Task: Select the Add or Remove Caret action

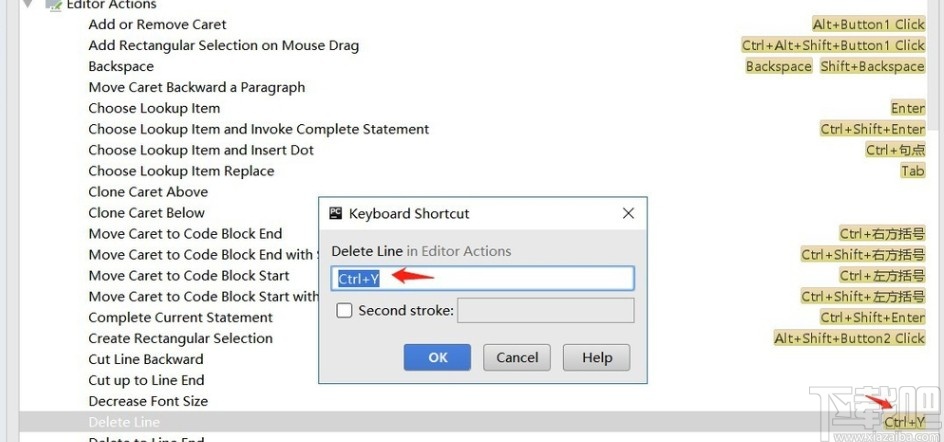Action: click(x=157, y=24)
